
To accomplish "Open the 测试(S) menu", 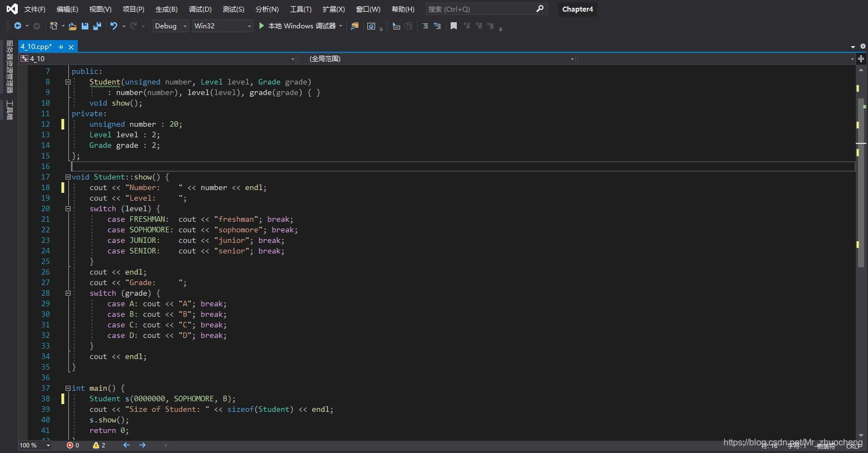I will (x=233, y=9).
